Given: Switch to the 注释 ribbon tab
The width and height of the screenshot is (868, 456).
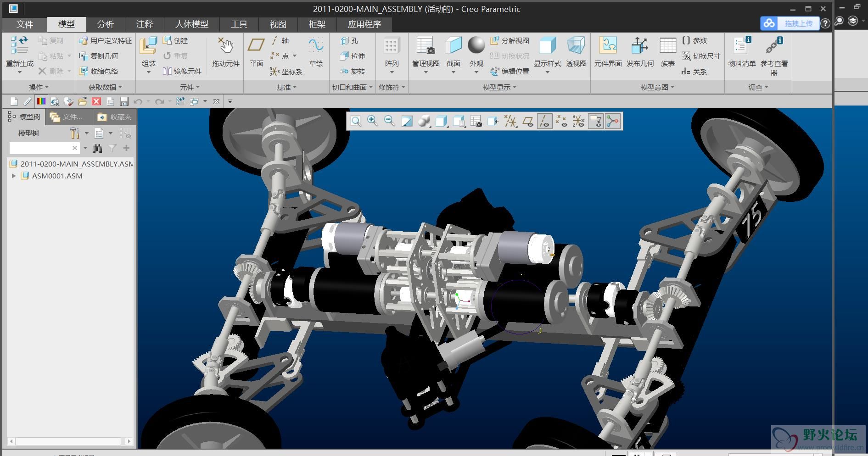Looking at the screenshot, I should pyautogui.click(x=144, y=24).
